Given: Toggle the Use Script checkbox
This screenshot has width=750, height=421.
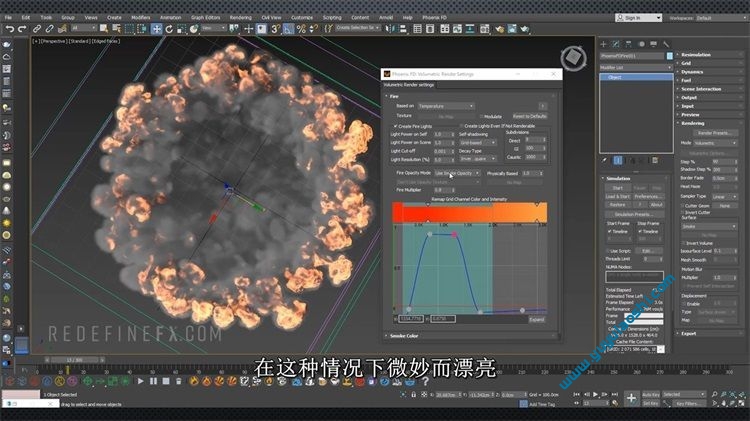Looking at the screenshot, I should click(609, 251).
